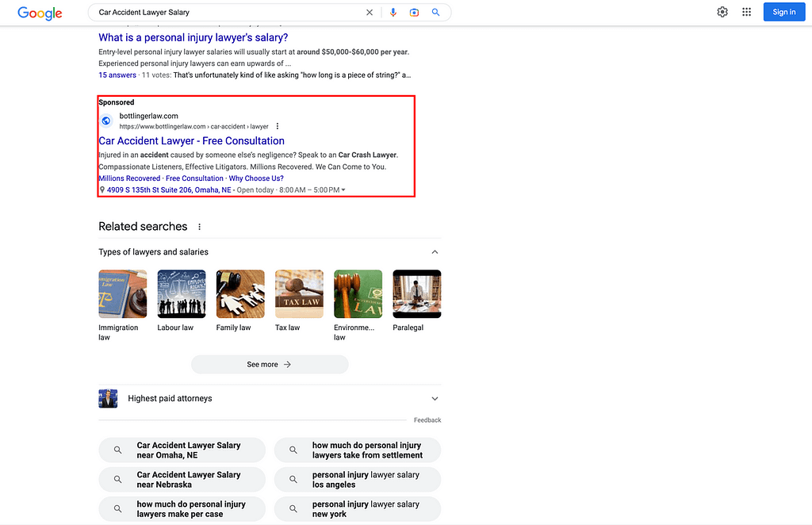Image resolution: width=812 pixels, height=525 pixels.
Task: Click the Free Consultation sitelink
Action: 195,178
